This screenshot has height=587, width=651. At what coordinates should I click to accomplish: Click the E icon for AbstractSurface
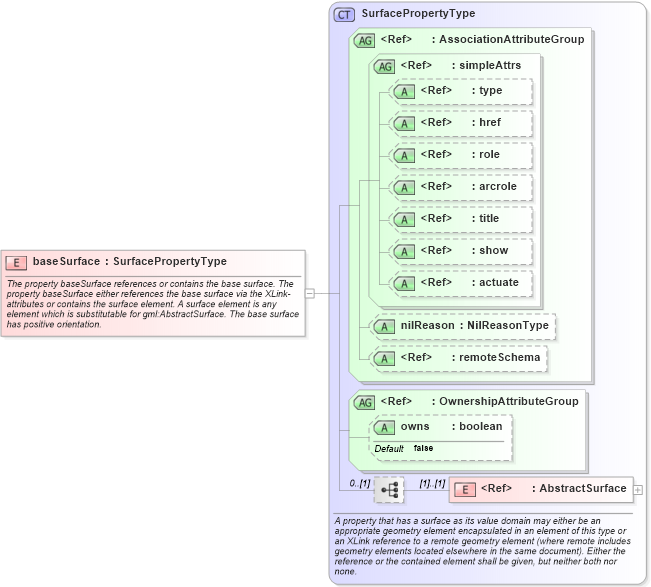[465, 490]
